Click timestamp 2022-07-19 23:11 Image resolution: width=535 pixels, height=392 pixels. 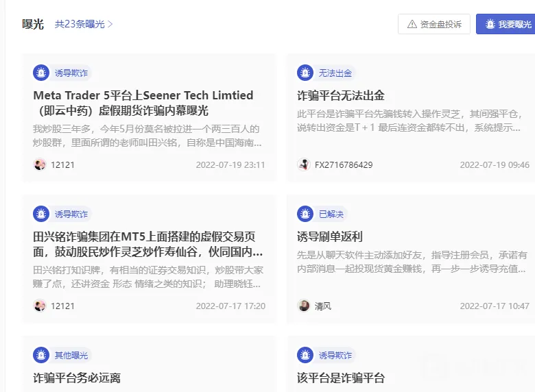pyautogui.click(x=230, y=165)
